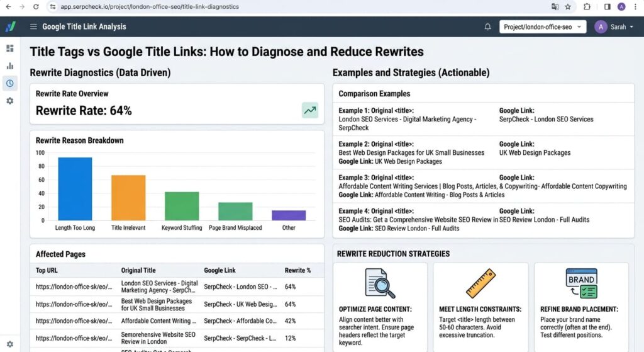Viewport: 644px width, 352px height.
Task: Open the bar chart sidebar icon
Action: point(10,65)
